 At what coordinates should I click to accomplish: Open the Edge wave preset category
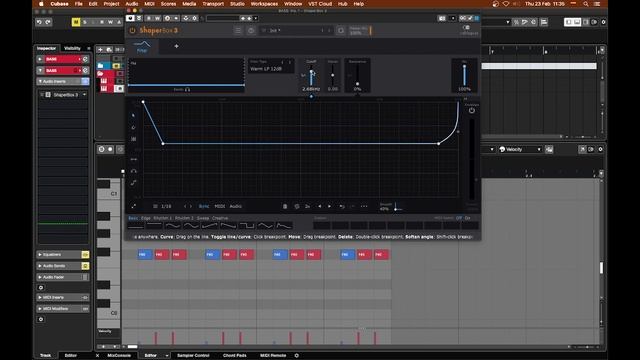click(x=146, y=218)
